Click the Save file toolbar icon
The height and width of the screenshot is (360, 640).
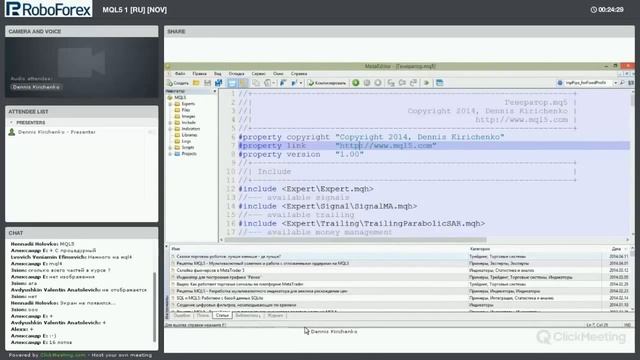point(207,83)
